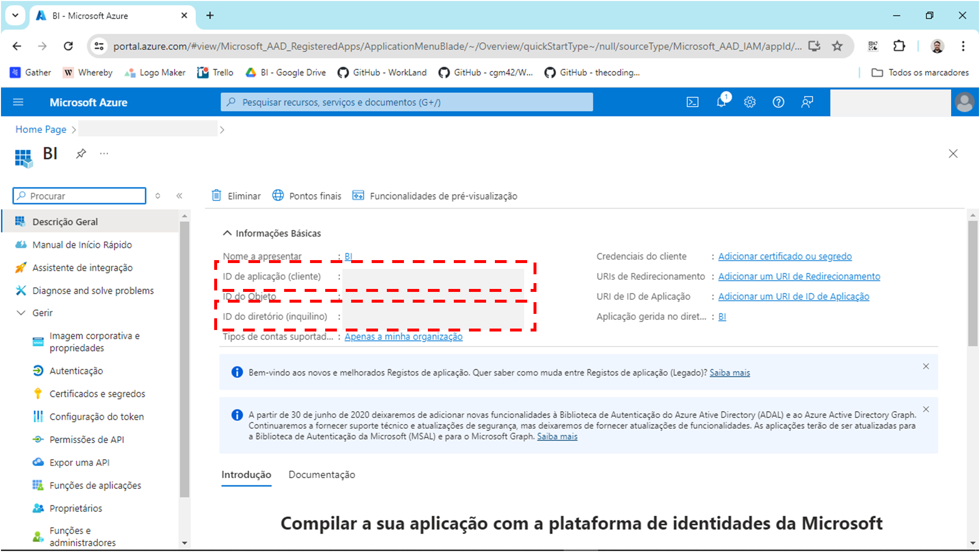Image resolution: width=980 pixels, height=552 pixels.
Task: Open Permissões de API
Action: (87, 439)
